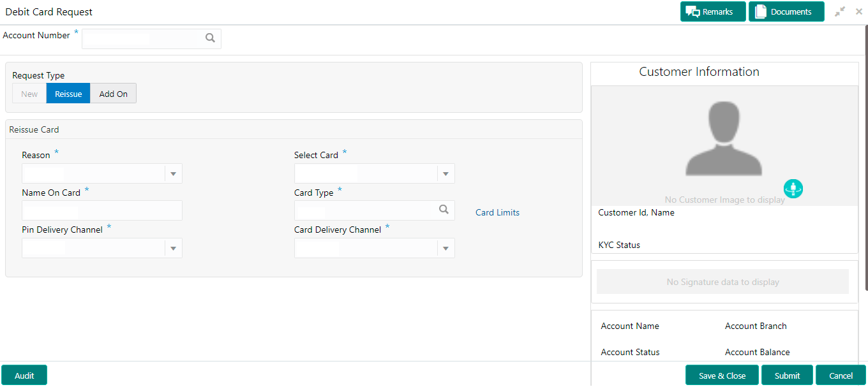Click the Save & Close button
Viewport: 868px width, 387px height.
tap(722, 376)
